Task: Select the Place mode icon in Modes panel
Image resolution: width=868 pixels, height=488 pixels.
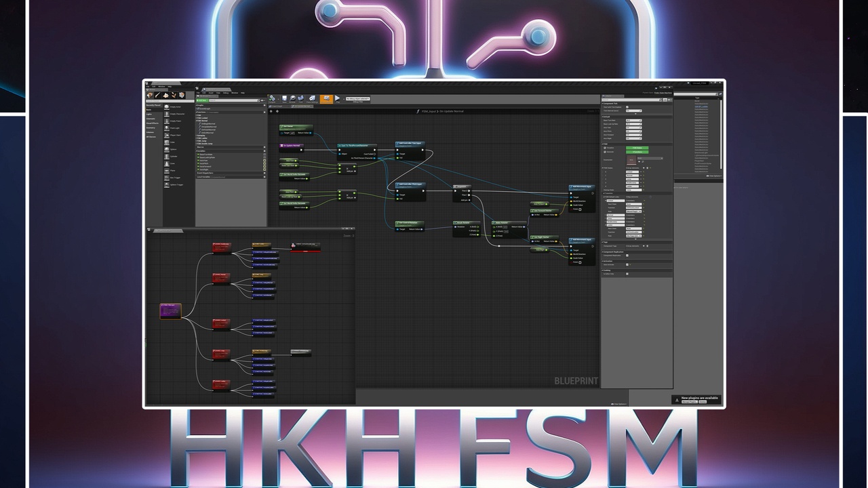Action: coord(149,95)
